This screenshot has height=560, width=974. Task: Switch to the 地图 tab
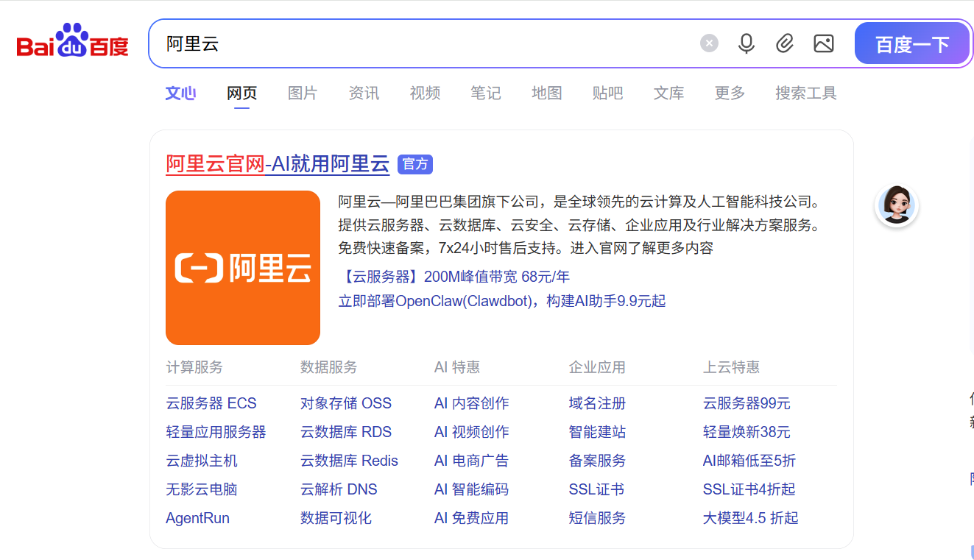coord(547,93)
